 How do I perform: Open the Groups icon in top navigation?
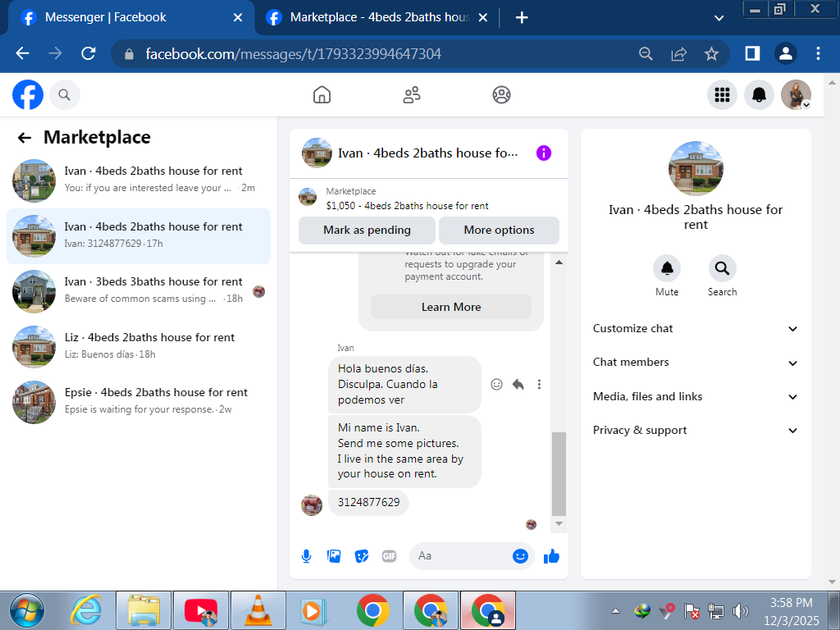[x=501, y=95]
